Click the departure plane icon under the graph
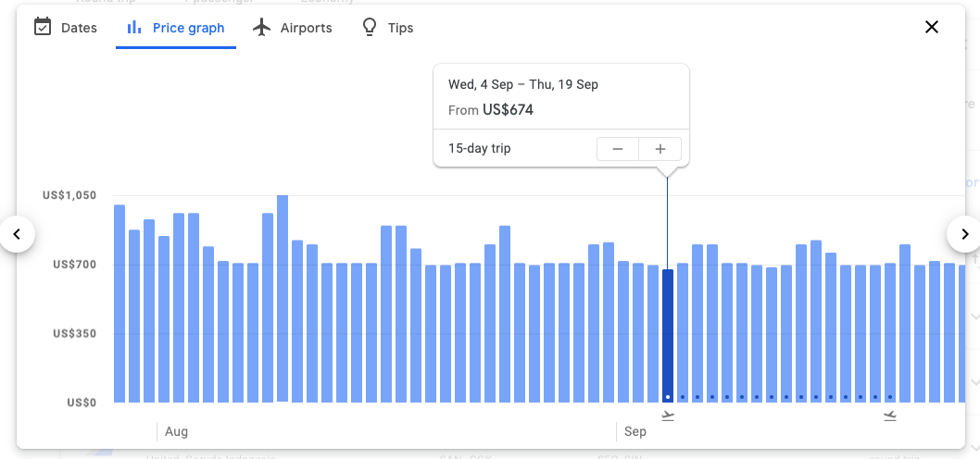This screenshot has height=459, width=980. tap(668, 416)
